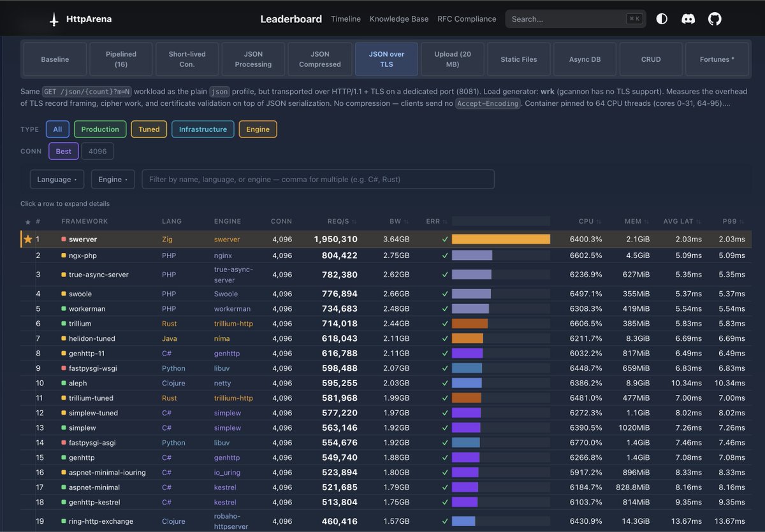Image resolution: width=765 pixels, height=532 pixels.
Task: Expand the trillium-tuned row details
Action: click(386, 398)
